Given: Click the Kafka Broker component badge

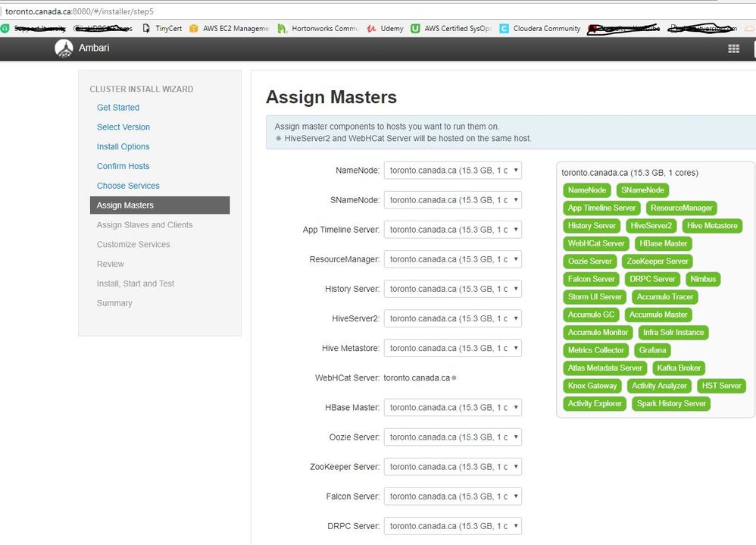Looking at the screenshot, I should point(678,368).
